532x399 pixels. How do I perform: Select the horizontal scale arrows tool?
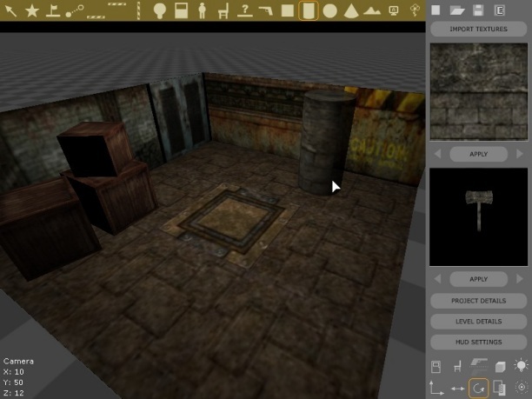457,389
